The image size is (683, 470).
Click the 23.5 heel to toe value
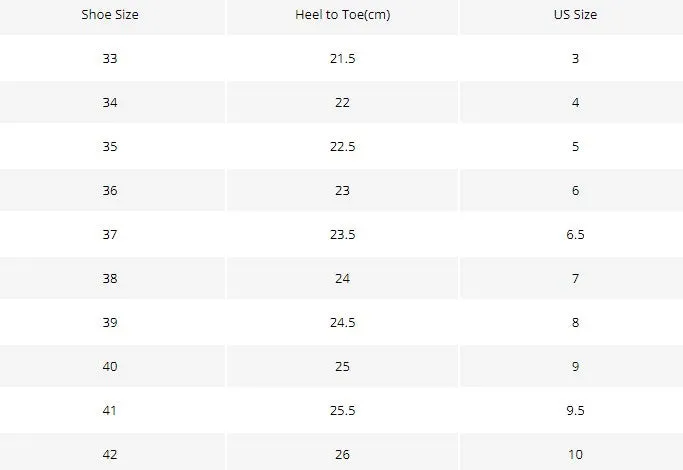point(342,234)
